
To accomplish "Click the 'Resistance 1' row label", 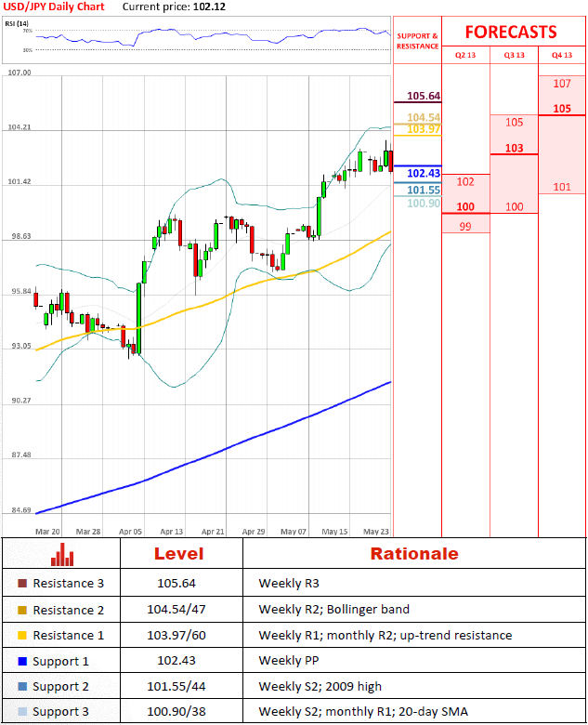I will click(69, 636).
